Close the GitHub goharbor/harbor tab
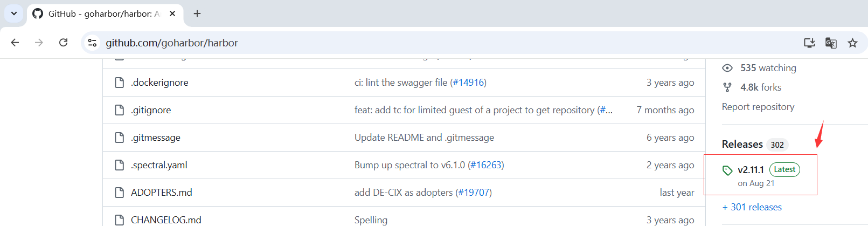 (172, 13)
